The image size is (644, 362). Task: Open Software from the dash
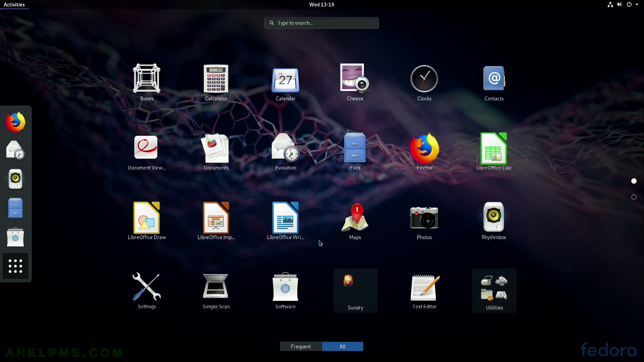pos(15,237)
